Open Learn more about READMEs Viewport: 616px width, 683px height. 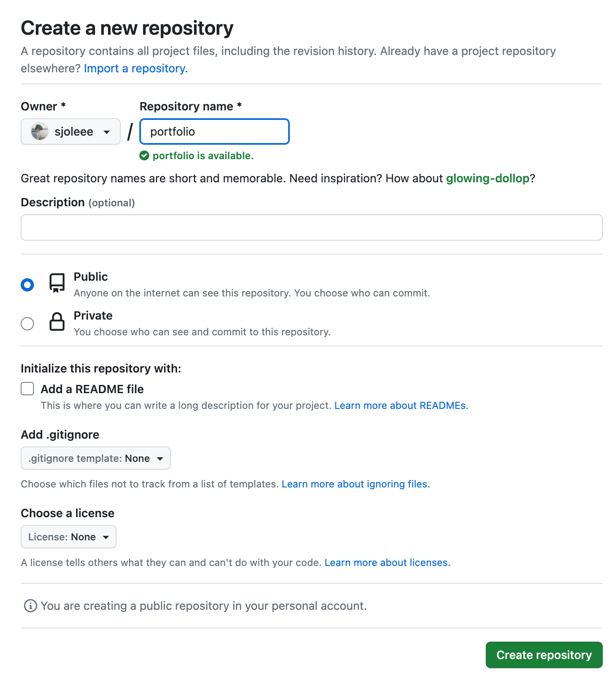pyautogui.click(x=401, y=406)
